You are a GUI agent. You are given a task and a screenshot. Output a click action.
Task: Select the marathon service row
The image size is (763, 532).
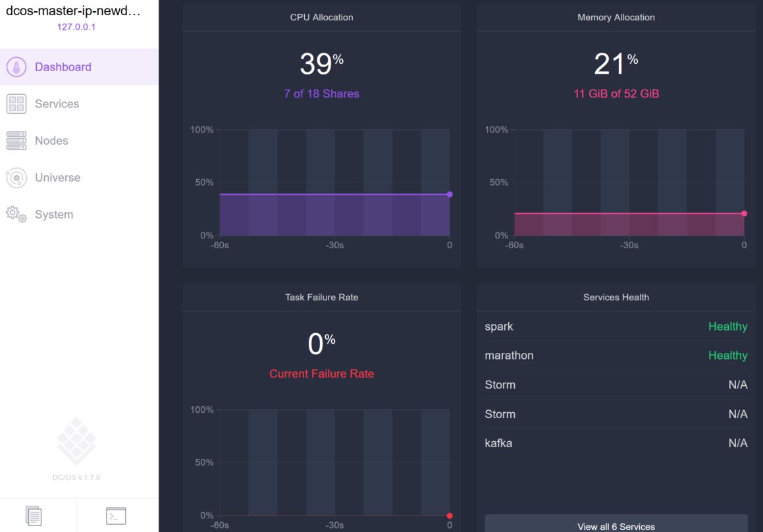[x=509, y=356]
